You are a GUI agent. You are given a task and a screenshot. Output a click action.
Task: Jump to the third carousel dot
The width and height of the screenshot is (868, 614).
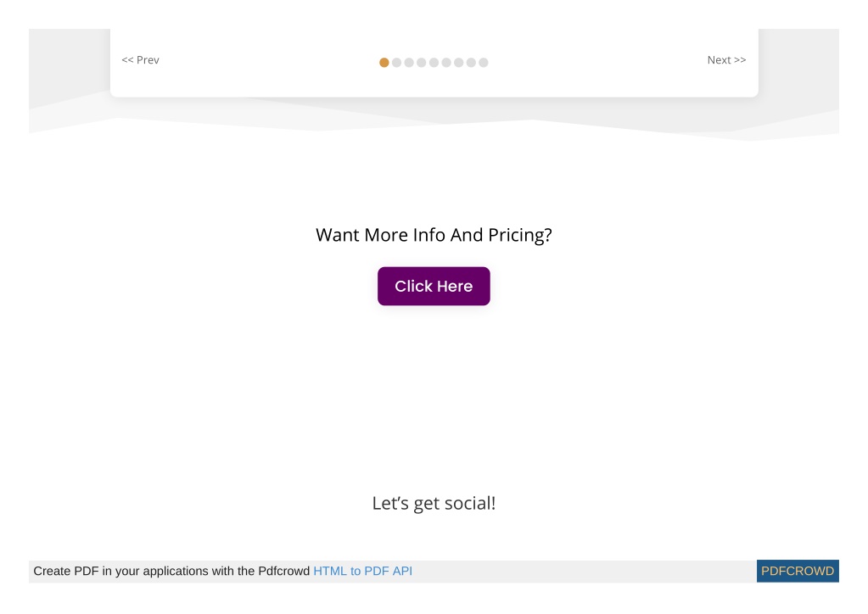[409, 63]
